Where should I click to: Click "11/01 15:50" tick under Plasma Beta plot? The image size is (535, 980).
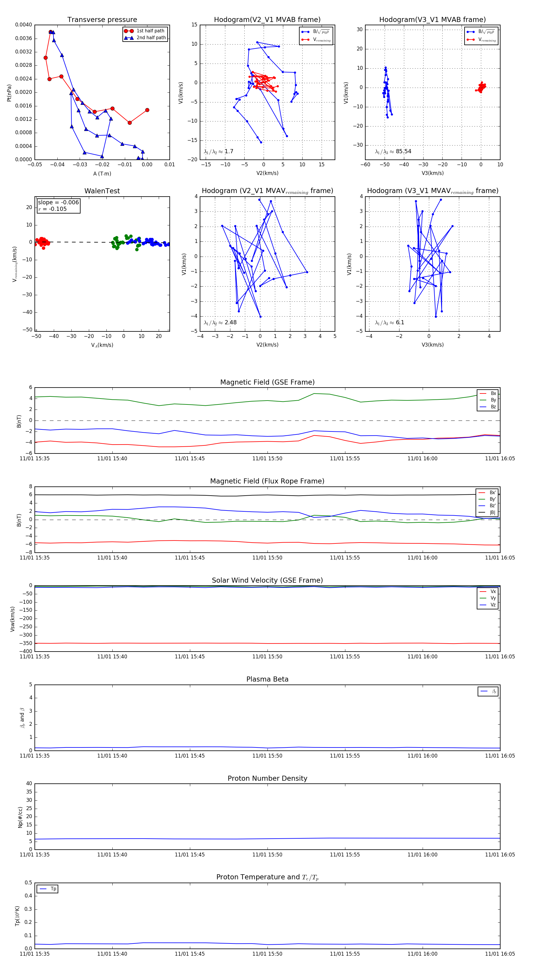click(267, 755)
